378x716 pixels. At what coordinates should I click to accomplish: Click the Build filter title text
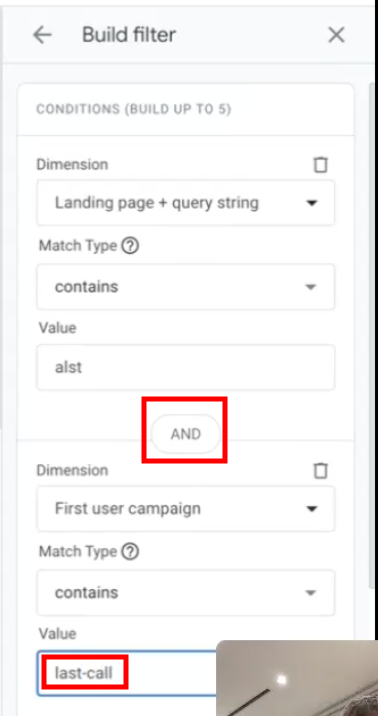129,35
